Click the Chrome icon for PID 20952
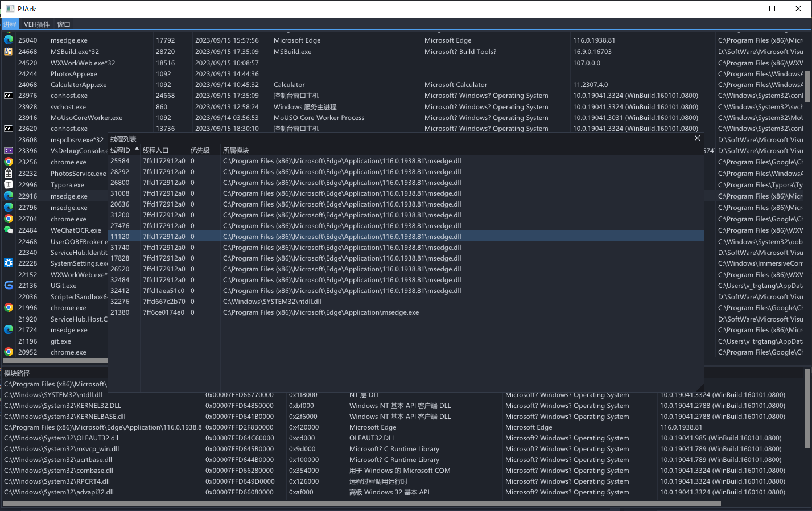The width and height of the screenshot is (812, 511). 9,352
